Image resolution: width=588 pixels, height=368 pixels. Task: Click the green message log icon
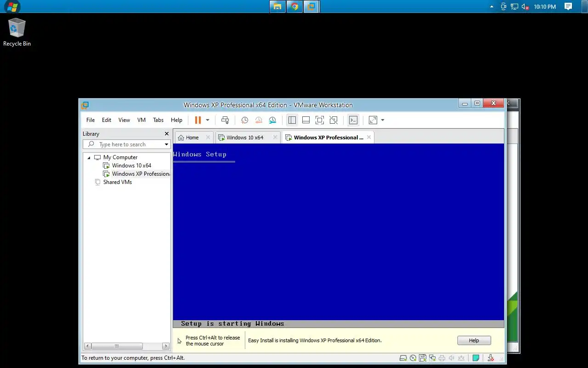point(476,358)
